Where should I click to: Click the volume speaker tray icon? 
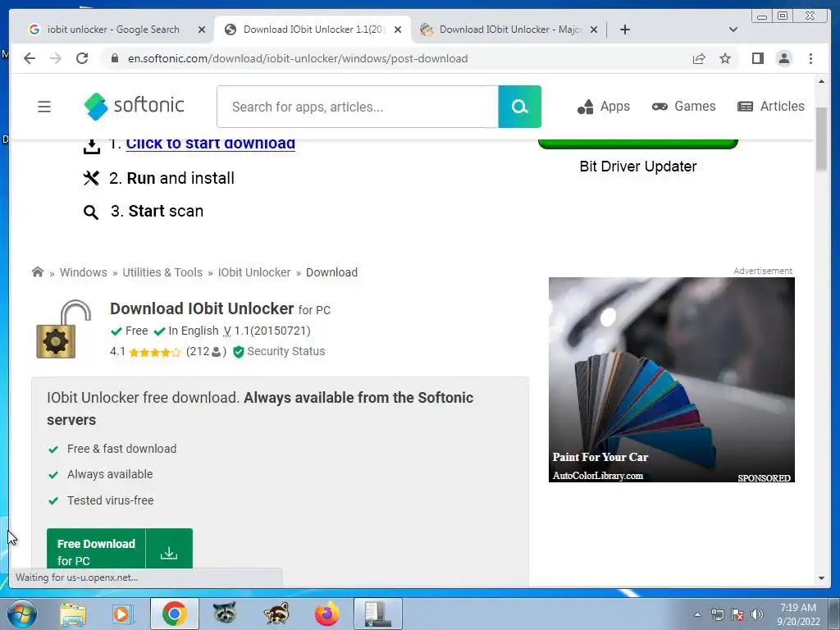tap(756, 614)
